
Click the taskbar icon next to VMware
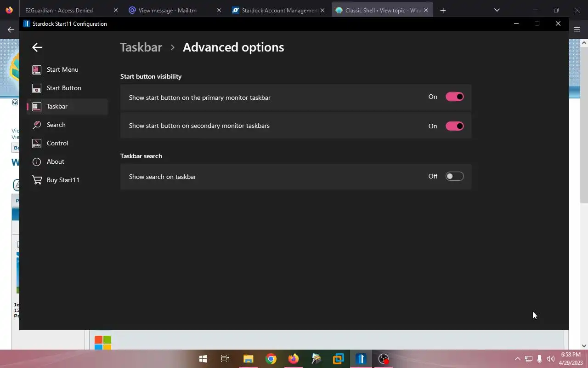click(x=316, y=359)
